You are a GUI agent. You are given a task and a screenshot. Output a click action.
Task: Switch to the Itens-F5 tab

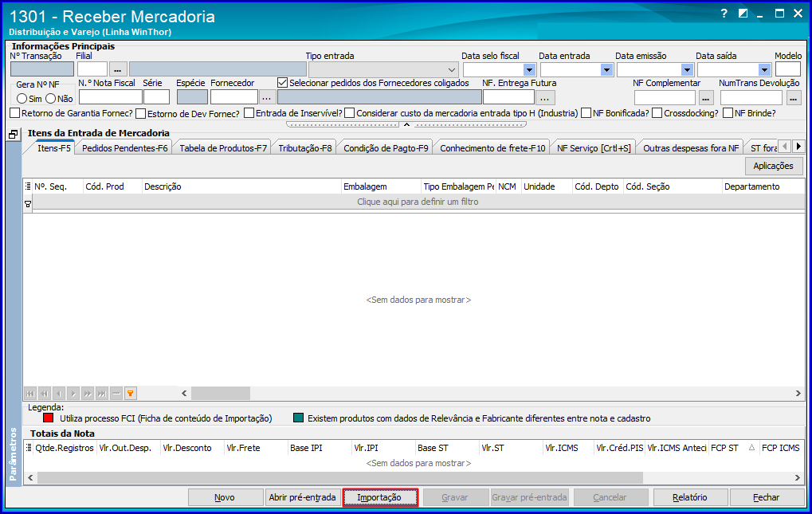coord(54,148)
